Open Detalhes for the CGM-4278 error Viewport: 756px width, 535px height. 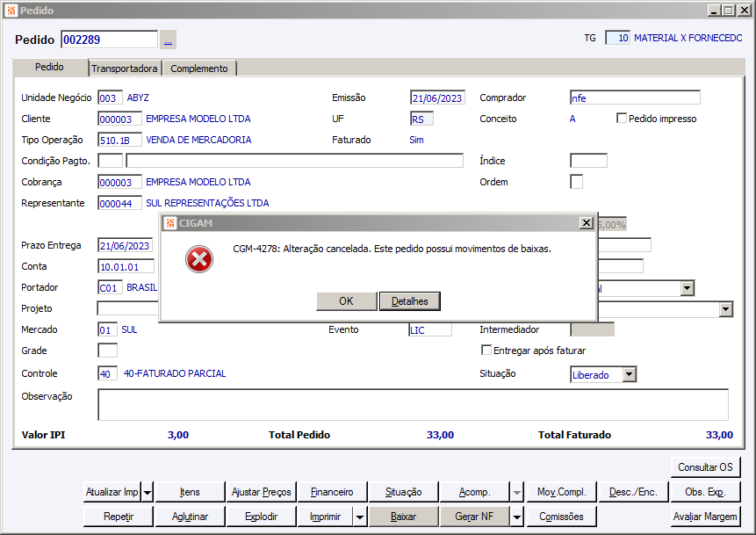point(409,301)
